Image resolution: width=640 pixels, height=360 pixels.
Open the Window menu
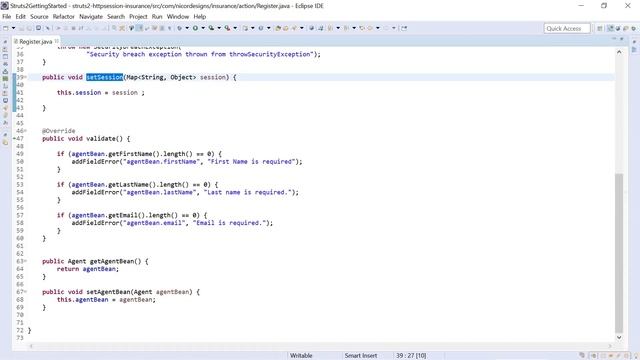click(x=178, y=17)
